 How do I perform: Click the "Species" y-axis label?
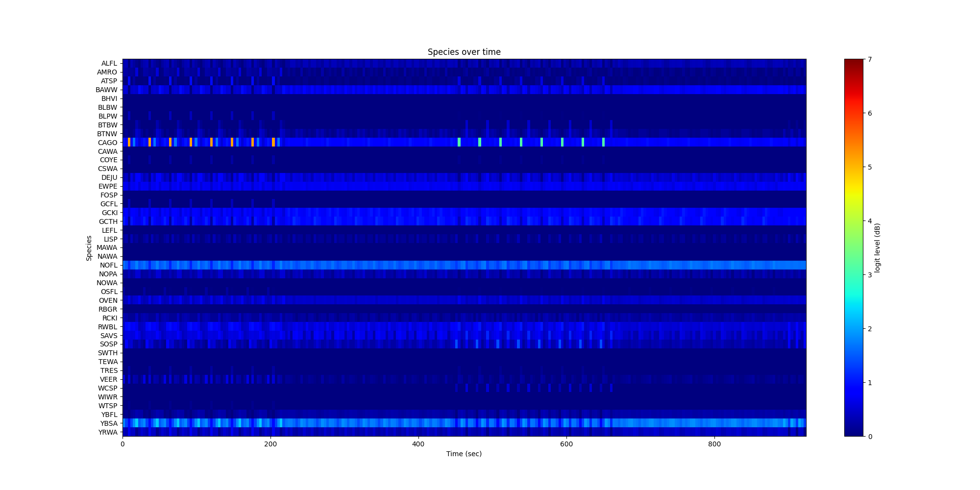[x=89, y=248]
